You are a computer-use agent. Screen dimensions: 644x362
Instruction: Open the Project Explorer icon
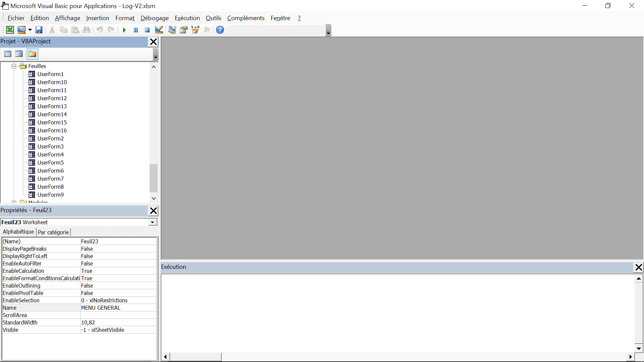click(172, 30)
